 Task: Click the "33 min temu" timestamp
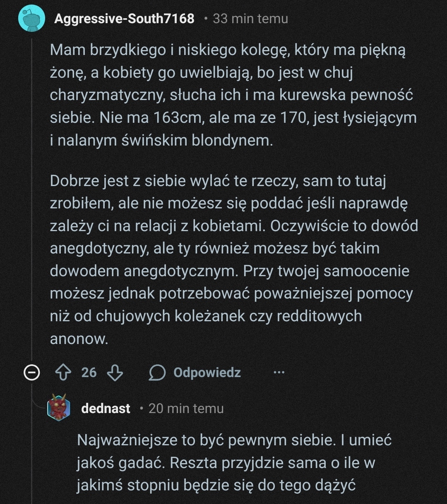tap(250, 19)
